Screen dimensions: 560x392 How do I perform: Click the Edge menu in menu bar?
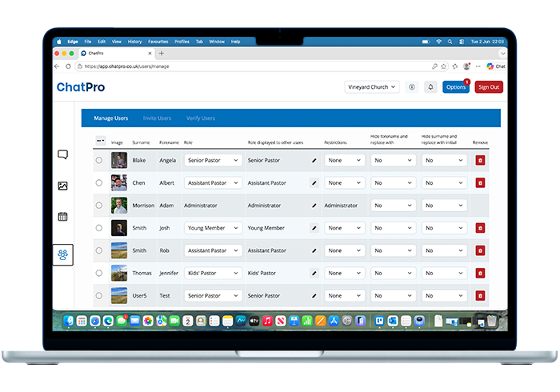click(73, 42)
